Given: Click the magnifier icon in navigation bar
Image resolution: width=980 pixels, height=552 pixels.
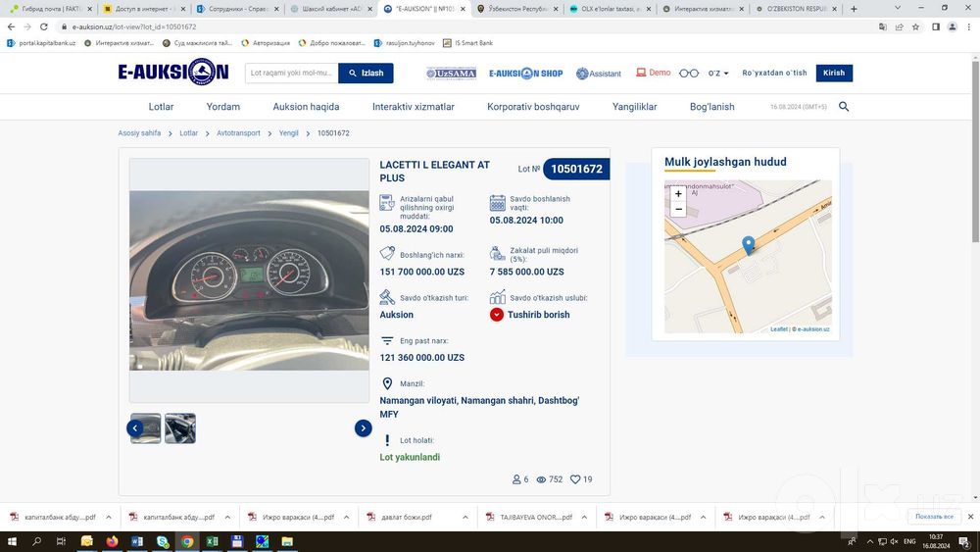Looking at the screenshot, I should click(844, 107).
